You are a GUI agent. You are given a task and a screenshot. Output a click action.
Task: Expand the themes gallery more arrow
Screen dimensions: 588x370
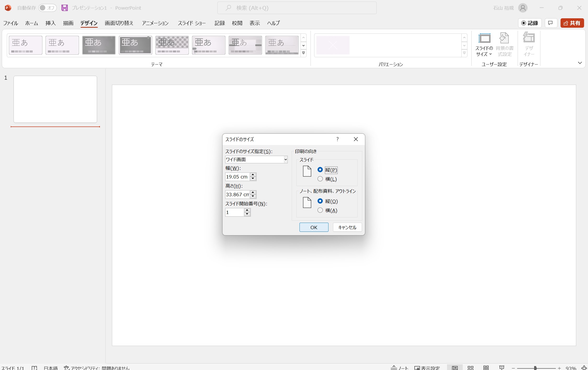tap(303, 53)
